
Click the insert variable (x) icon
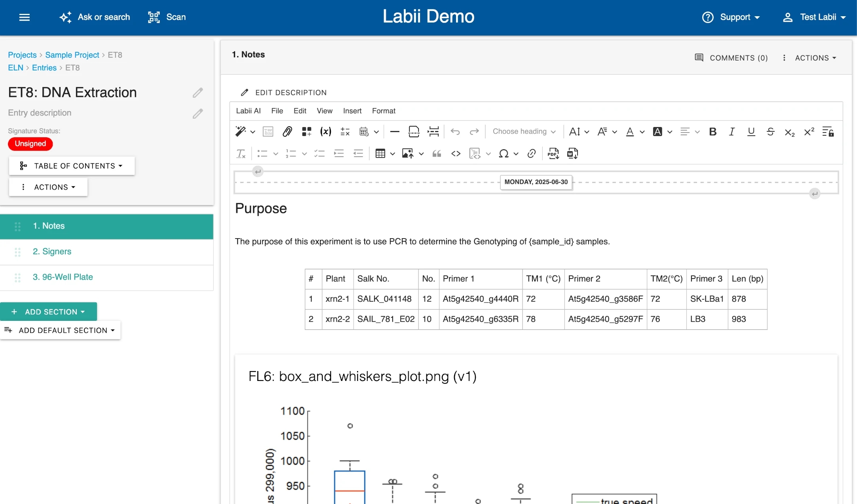(325, 132)
